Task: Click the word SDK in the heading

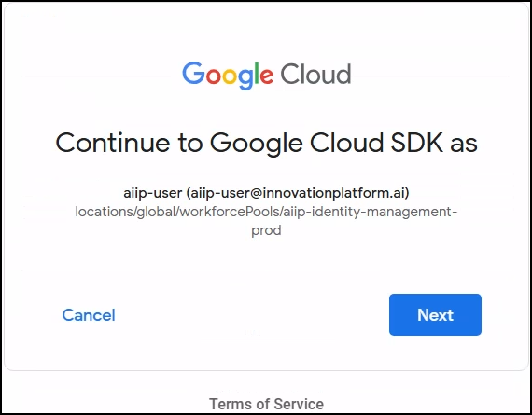Action: [x=416, y=142]
